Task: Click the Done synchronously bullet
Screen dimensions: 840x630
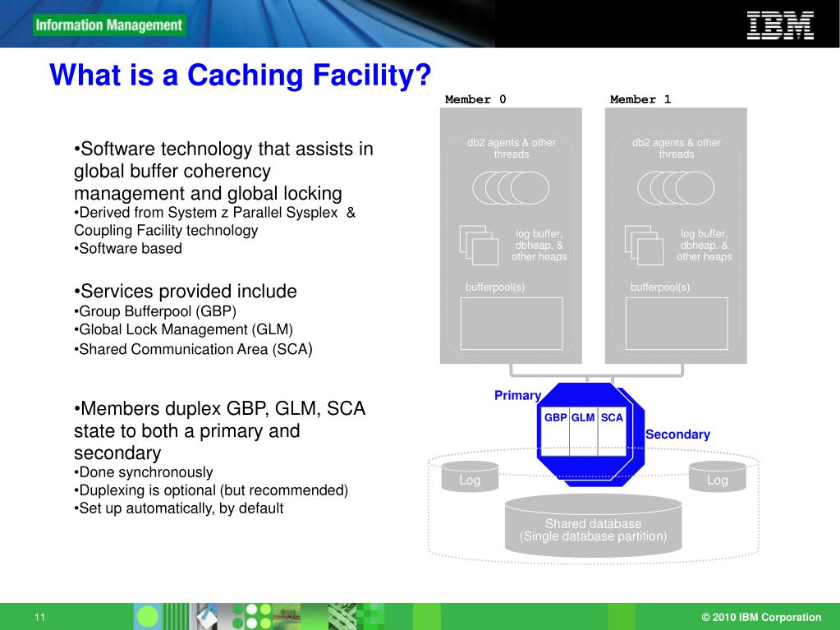Action: [144, 472]
